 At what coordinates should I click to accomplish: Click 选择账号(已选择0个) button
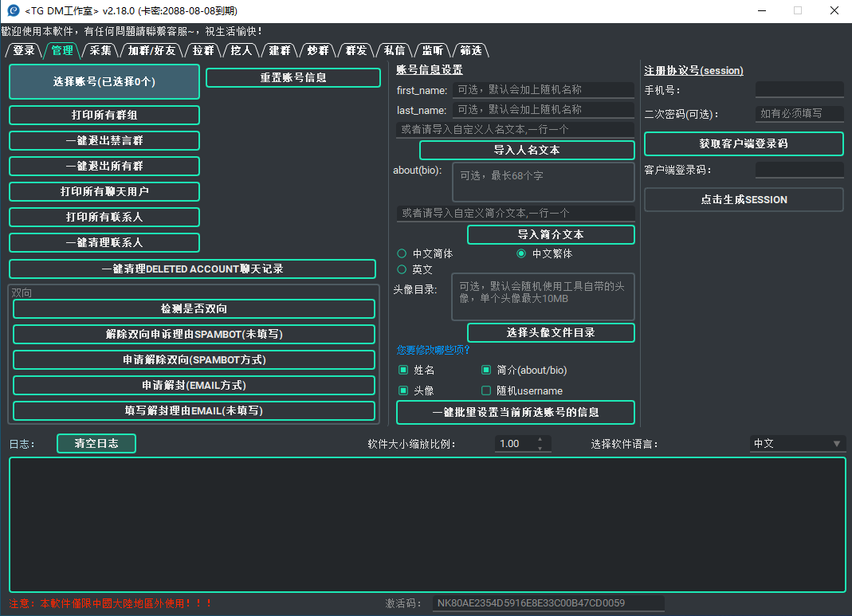(x=104, y=82)
